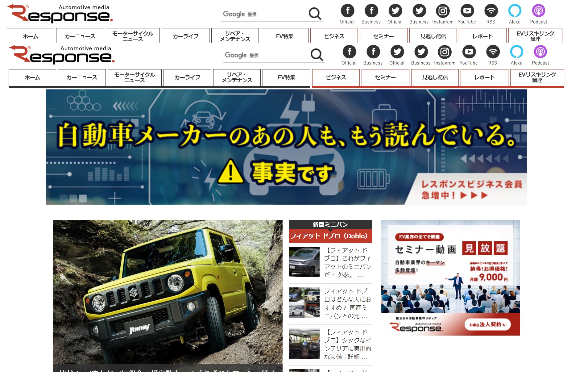Select EVリスキリング講座 in the upper navigation bar
This screenshot has width=588, height=372.
pyautogui.click(x=535, y=36)
